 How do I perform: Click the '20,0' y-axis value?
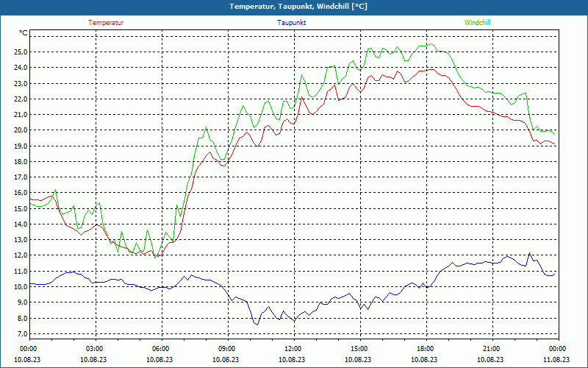coord(21,130)
